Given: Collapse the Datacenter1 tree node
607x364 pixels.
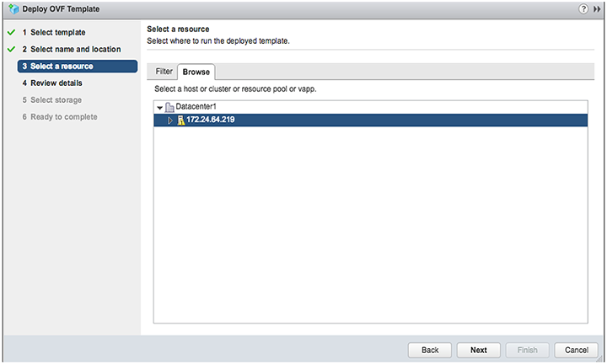Looking at the screenshot, I should (x=159, y=108).
